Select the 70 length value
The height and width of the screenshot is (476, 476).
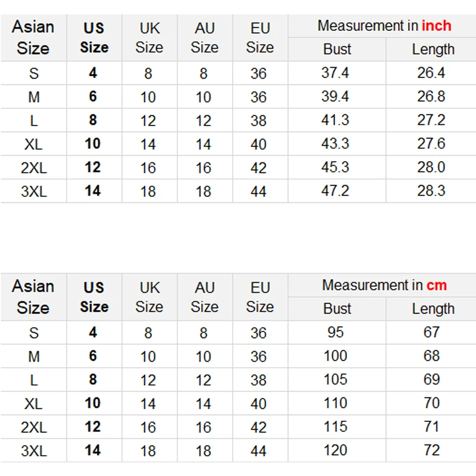coord(432,403)
